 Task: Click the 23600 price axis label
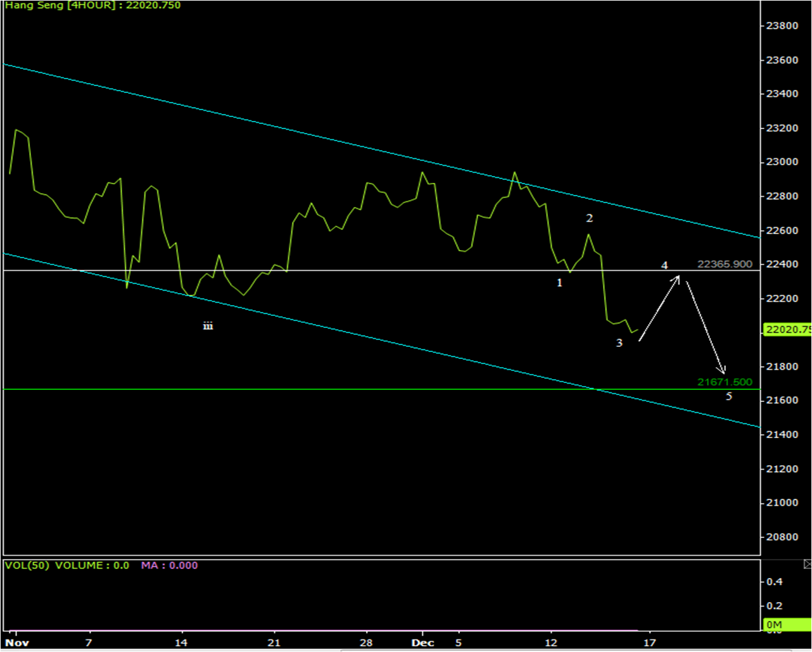click(x=782, y=60)
